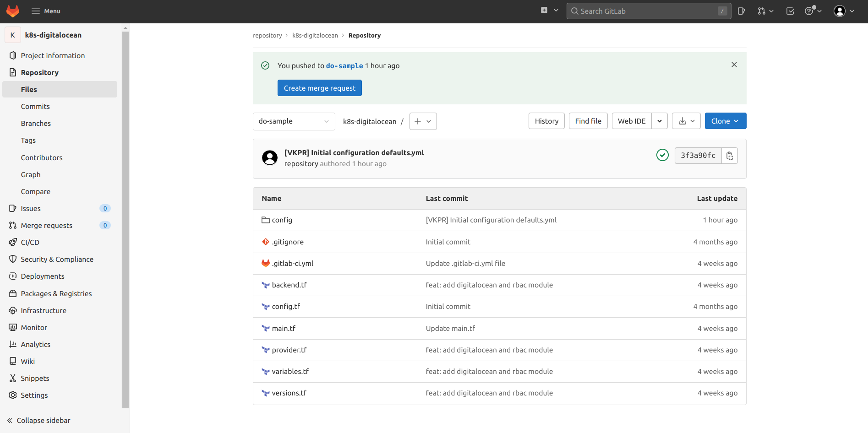Viewport: 868px width, 433px height.
Task: Open provider.tf file
Action: click(x=289, y=350)
